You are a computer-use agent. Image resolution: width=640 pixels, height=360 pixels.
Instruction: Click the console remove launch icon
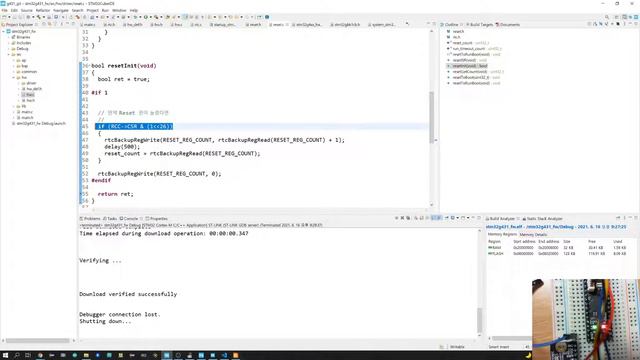[x=402, y=218]
